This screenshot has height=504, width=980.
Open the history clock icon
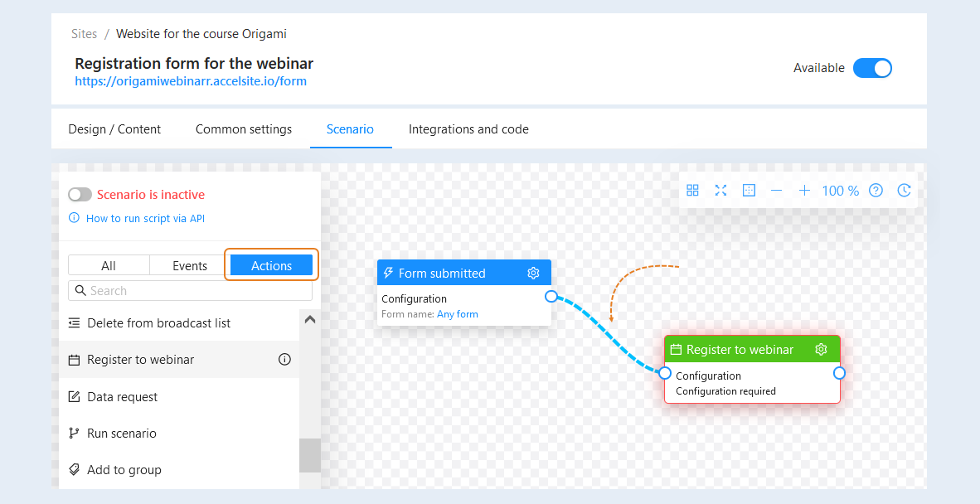904,191
